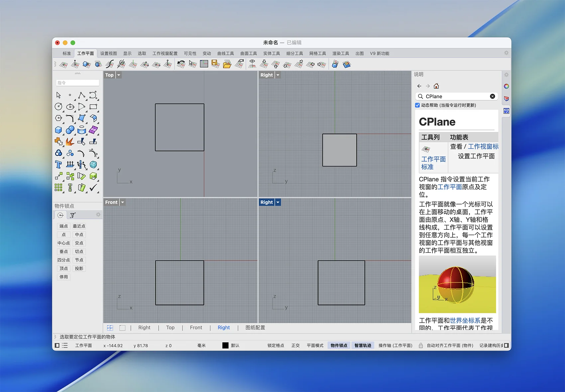Click the explode tool icon
The width and height of the screenshot is (565, 392).
(x=70, y=142)
